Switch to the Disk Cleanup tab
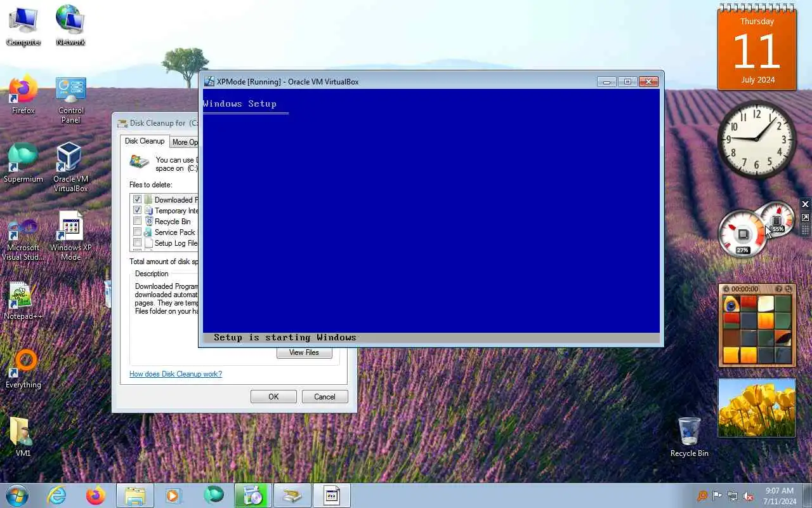 click(x=145, y=141)
